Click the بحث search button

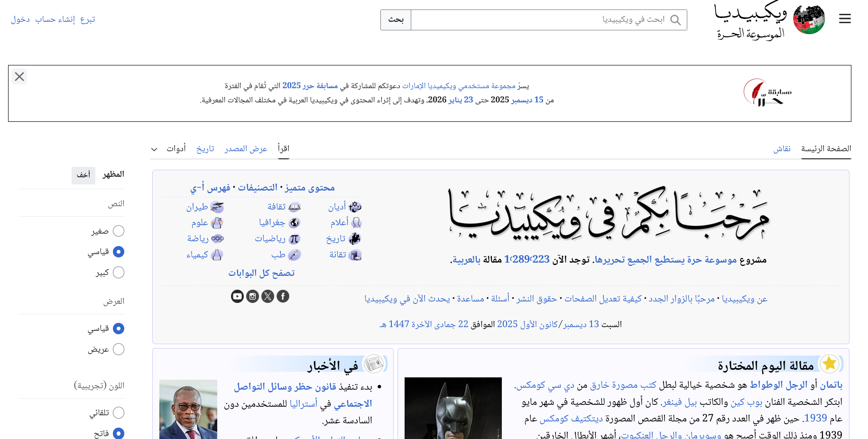(396, 20)
